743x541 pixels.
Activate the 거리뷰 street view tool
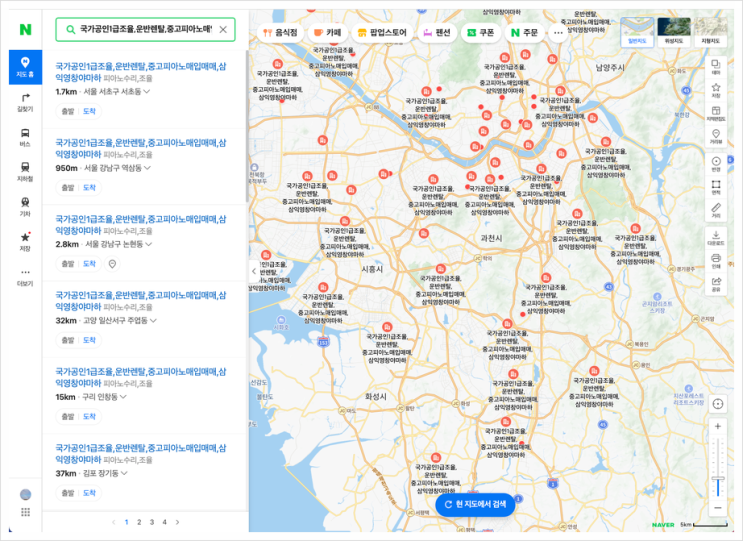(x=716, y=136)
